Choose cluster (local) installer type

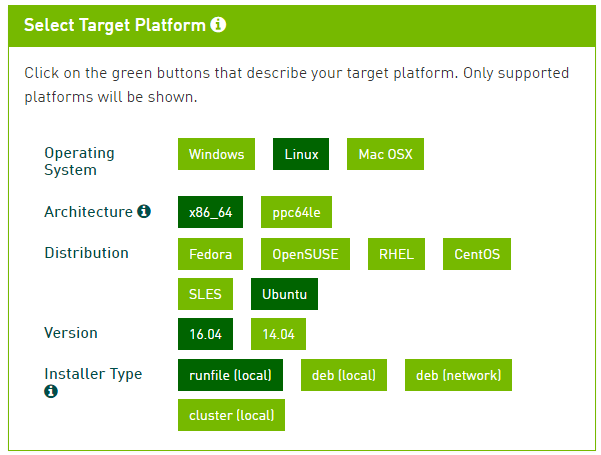(x=231, y=415)
